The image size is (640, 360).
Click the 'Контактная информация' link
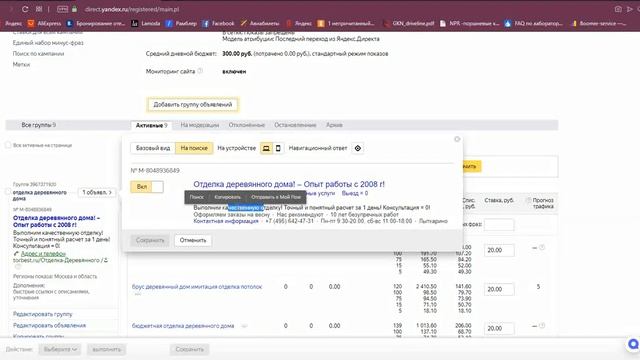tap(226, 221)
